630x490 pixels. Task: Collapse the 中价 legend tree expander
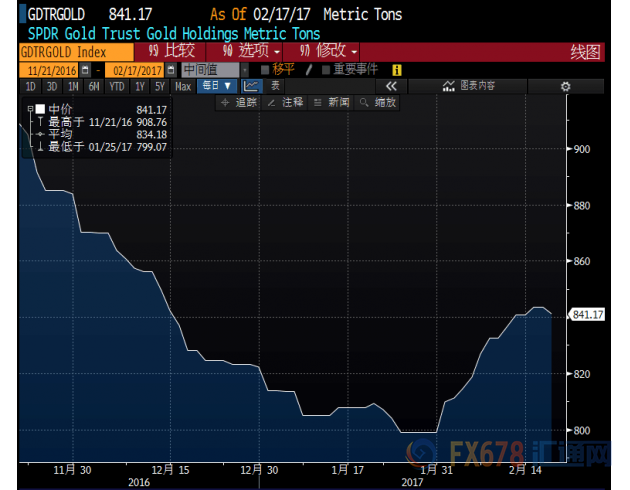click(x=30, y=109)
